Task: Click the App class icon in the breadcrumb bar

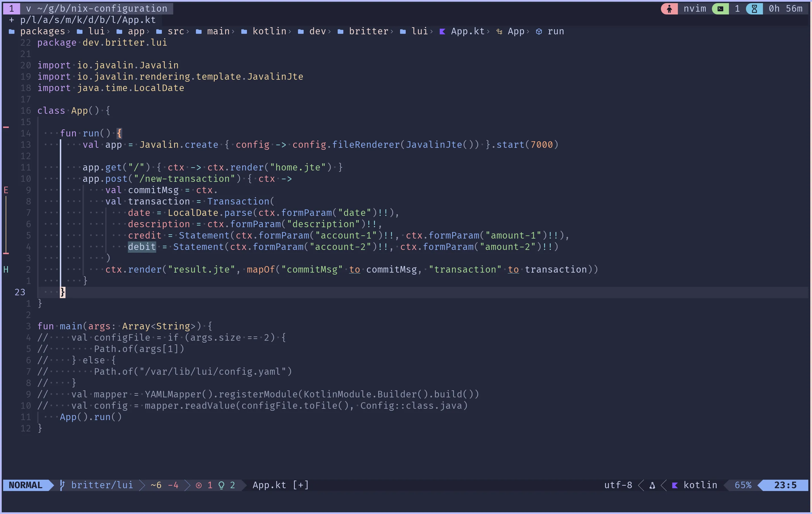Action: (499, 31)
